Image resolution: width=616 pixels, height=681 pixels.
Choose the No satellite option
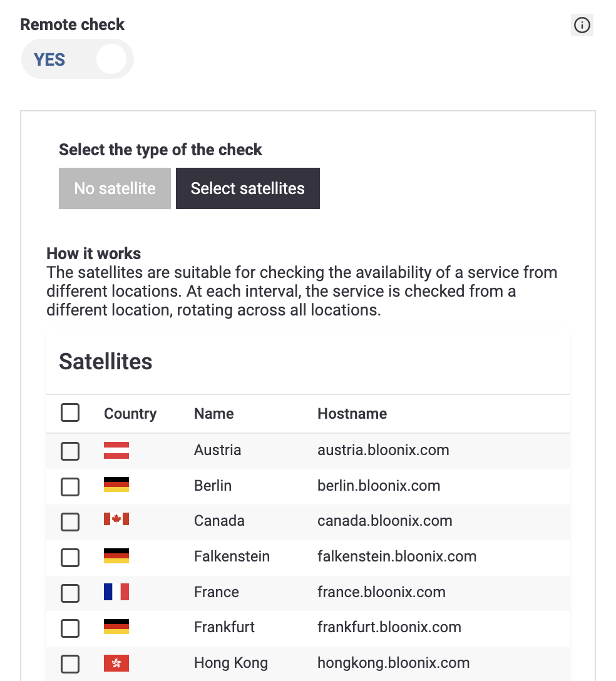(x=115, y=188)
